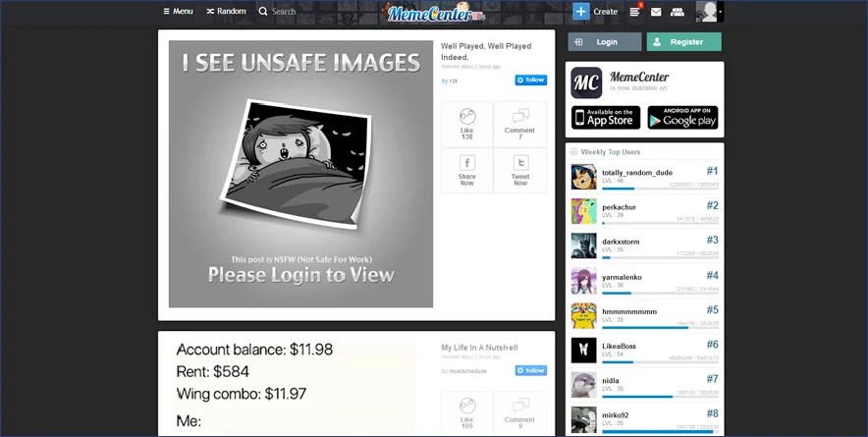Open the notifications list icon
868x437 pixels.
click(x=635, y=11)
